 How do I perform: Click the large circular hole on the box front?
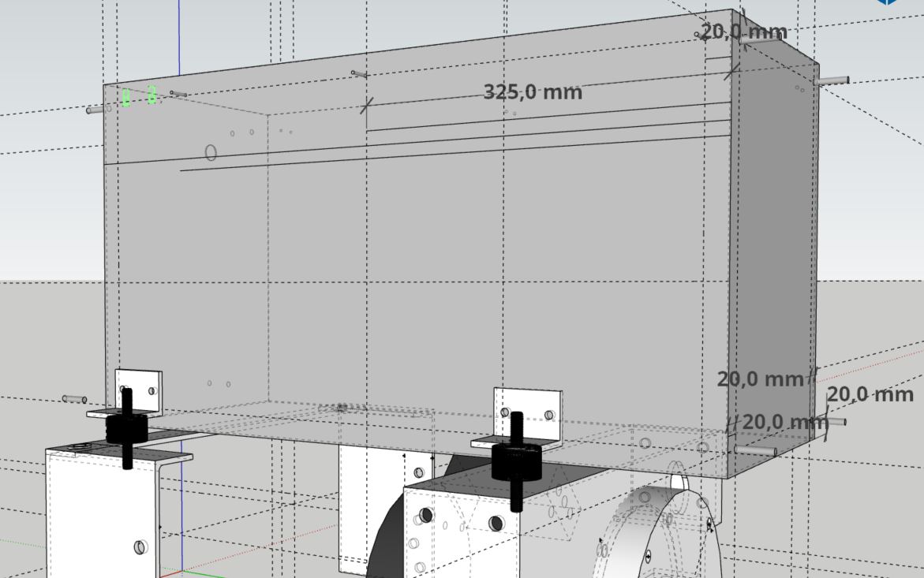pos(211,152)
